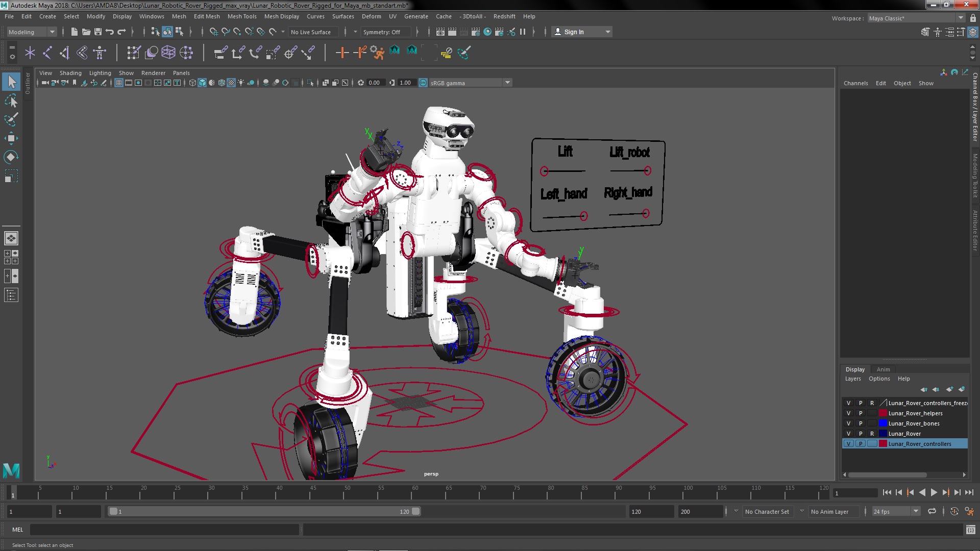Open the 24 fps frame rate dropdown
The width and height of the screenshot is (980, 551).
pyautogui.click(x=896, y=511)
